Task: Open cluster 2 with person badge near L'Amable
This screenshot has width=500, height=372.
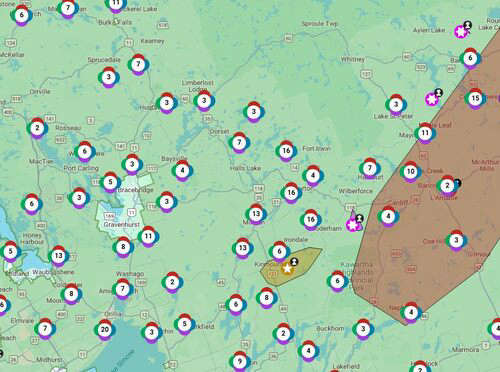Action: tap(448, 186)
